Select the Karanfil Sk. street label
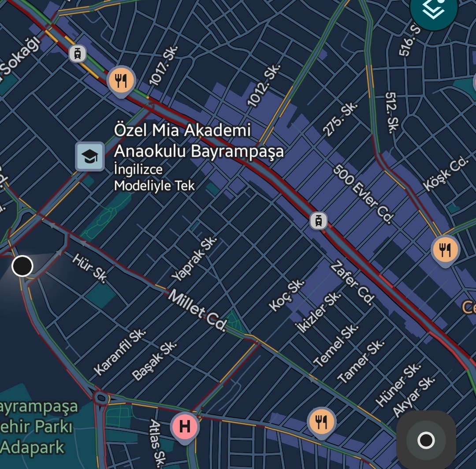This screenshot has width=476, height=469. (x=119, y=352)
